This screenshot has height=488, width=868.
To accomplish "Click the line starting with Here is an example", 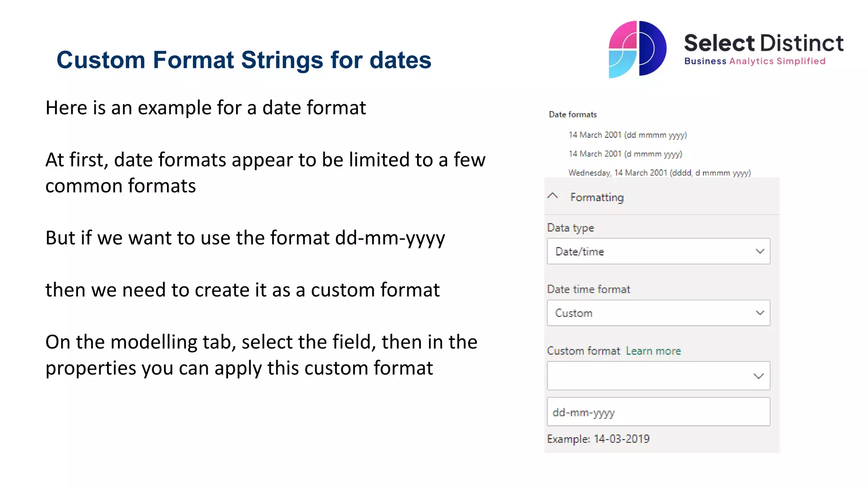I will 206,108.
